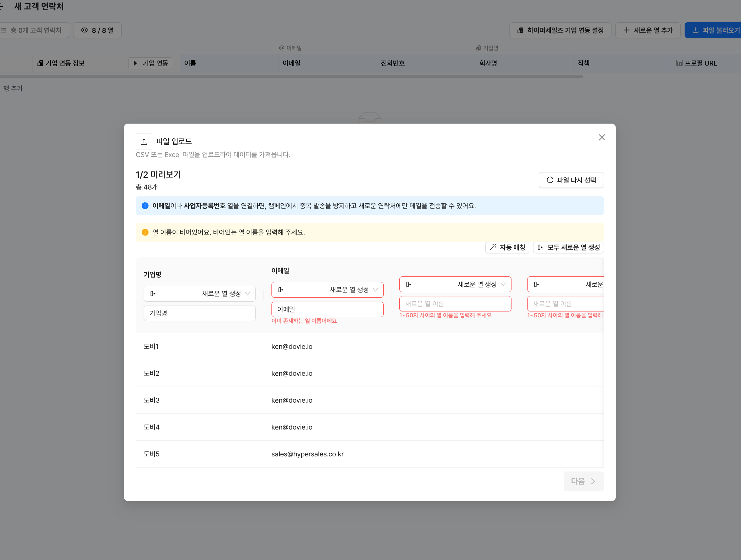Open the 기업명 column mapping dropdown
This screenshot has width=741, height=560.
coord(199,294)
